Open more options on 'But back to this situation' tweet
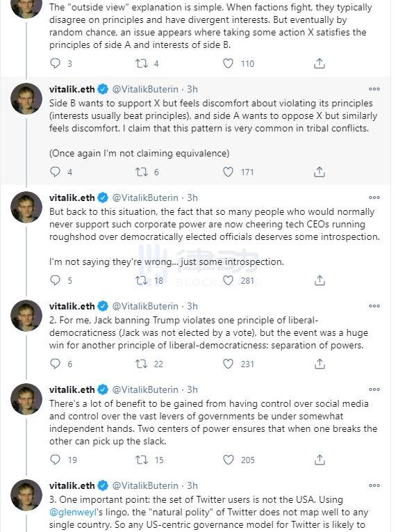This screenshot has height=532, width=398. coord(374,198)
